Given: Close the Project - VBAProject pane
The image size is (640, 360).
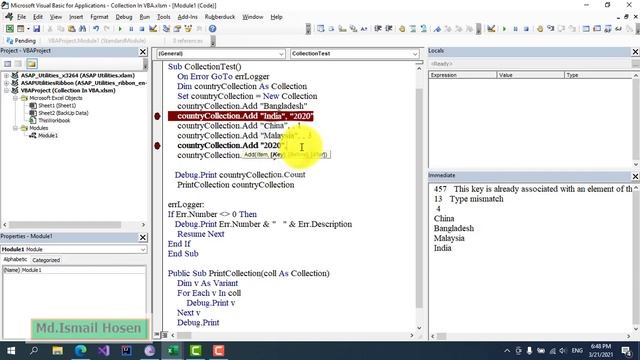Looking at the screenshot, I should coord(143,51).
